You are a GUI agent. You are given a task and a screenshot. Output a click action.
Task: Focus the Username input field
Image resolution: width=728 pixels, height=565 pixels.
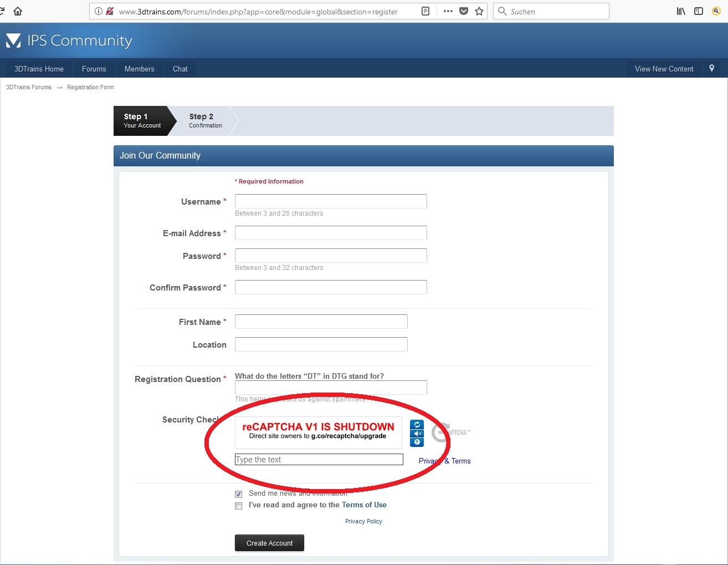point(331,201)
